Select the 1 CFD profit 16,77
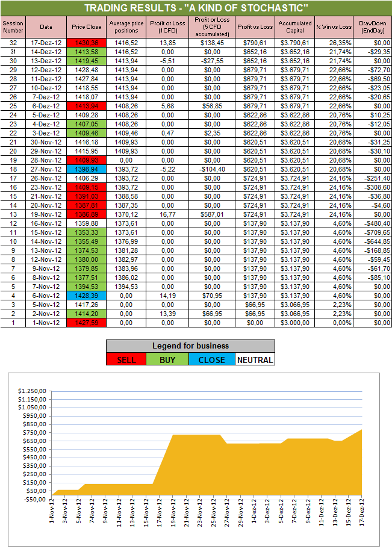 pos(167,214)
